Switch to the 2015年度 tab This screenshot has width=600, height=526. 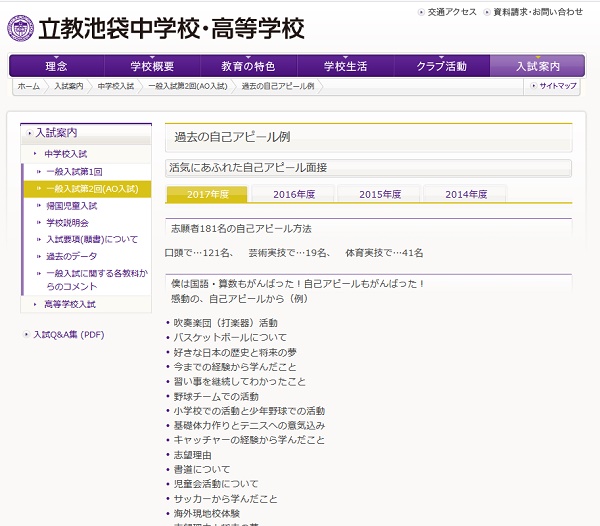(x=380, y=194)
